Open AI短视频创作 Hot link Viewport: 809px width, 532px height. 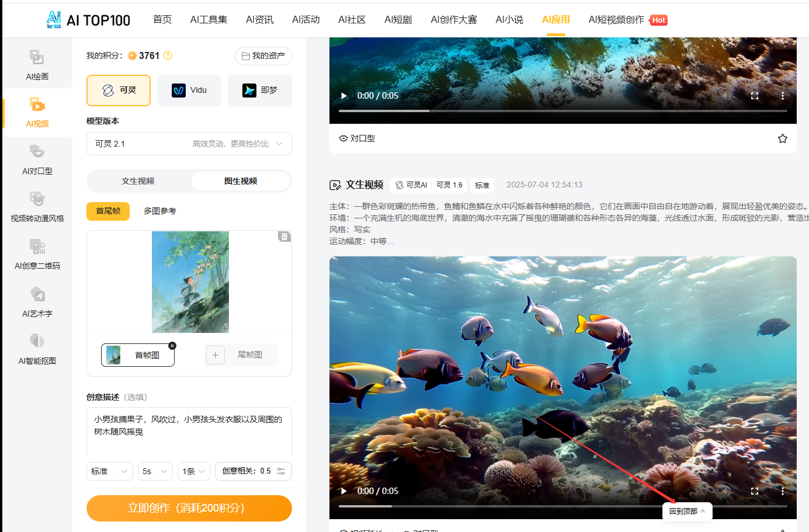(x=627, y=20)
